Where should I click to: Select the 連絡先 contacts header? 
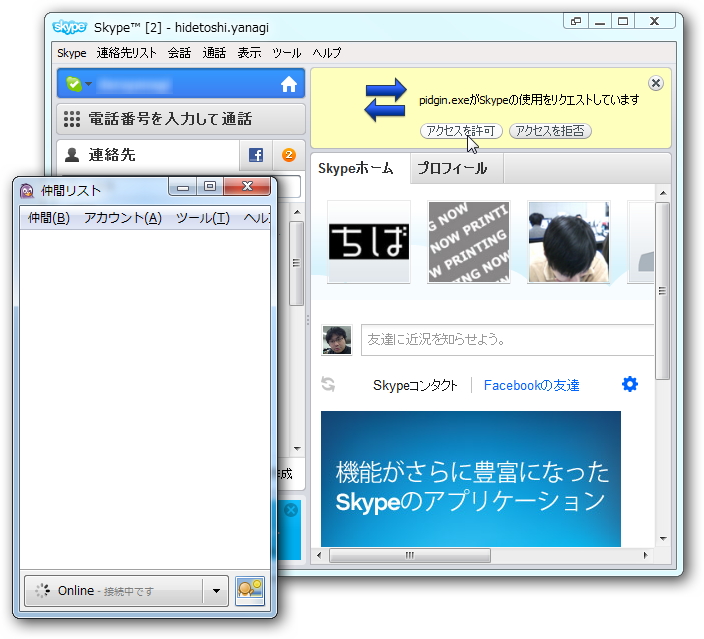148,155
